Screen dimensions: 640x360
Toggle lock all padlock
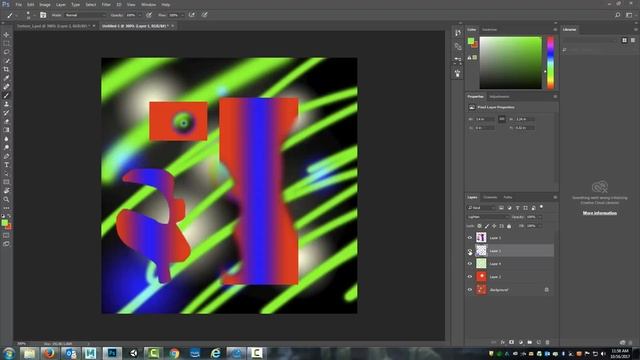click(509, 226)
